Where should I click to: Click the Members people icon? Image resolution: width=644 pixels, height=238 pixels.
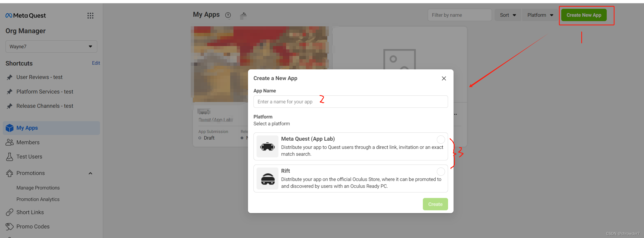(10, 142)
